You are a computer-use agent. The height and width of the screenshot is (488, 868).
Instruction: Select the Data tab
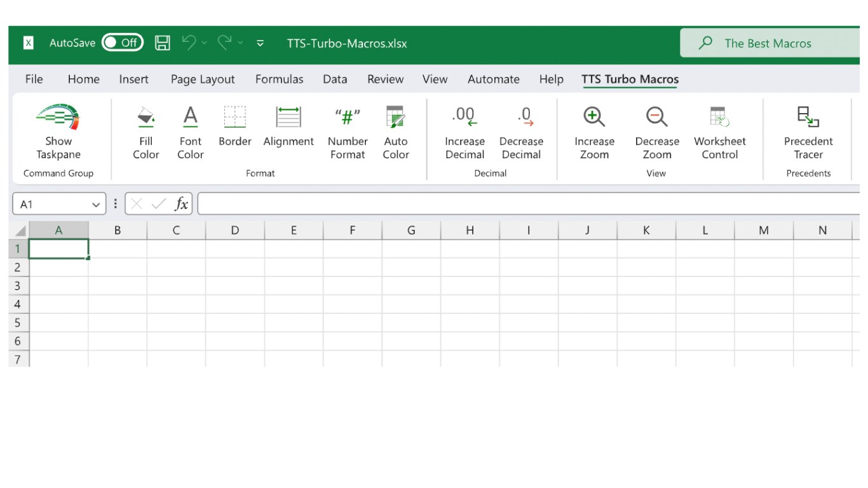[x=335, y=79]
